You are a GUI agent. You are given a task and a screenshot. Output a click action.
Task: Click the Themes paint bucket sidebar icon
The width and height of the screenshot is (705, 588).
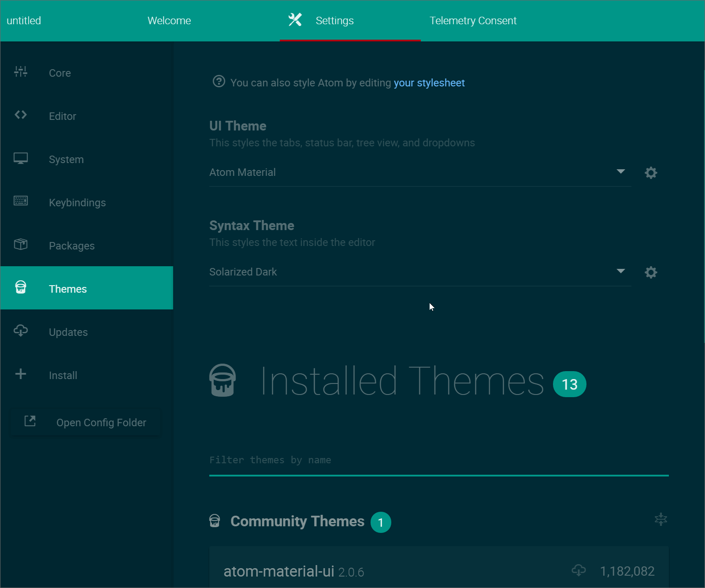21,287
